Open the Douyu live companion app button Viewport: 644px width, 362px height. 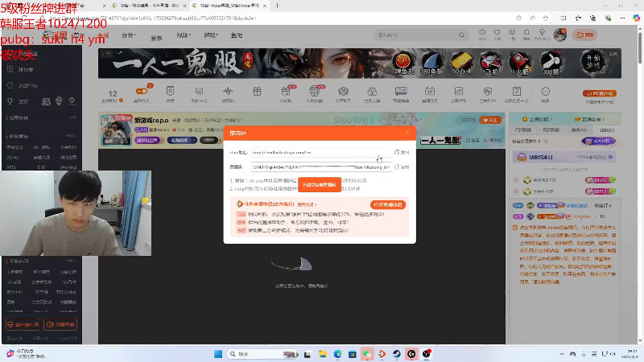click(x=388, y=204)
